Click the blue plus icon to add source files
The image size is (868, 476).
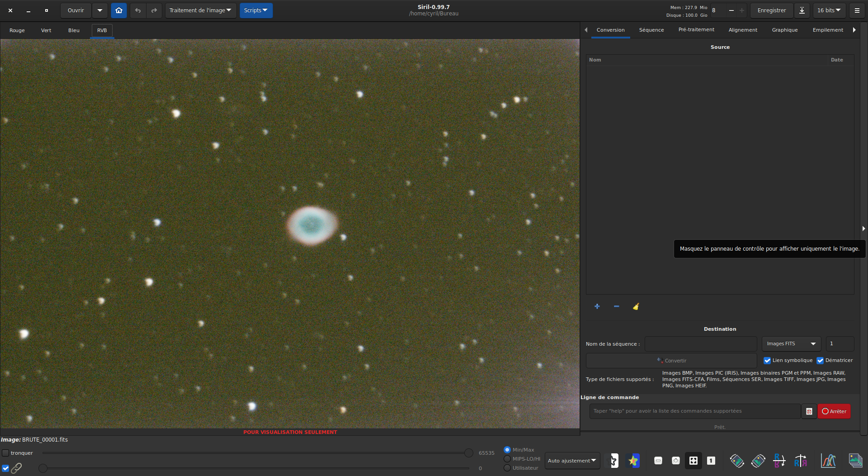pyautogui.click(x=597, y=306)
